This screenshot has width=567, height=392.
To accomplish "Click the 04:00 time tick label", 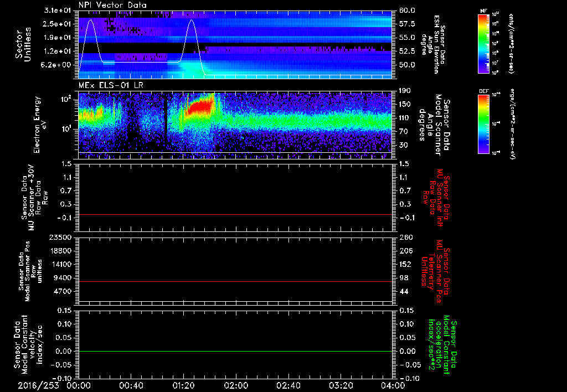I will pos(393,385).
